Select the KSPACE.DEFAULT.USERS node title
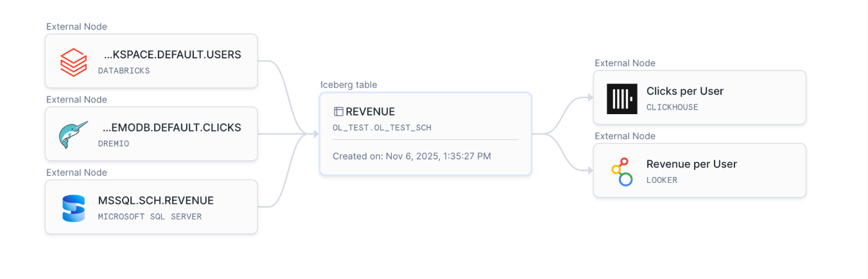Viewport: 868px width, 279px height. [x=172, y=55]
